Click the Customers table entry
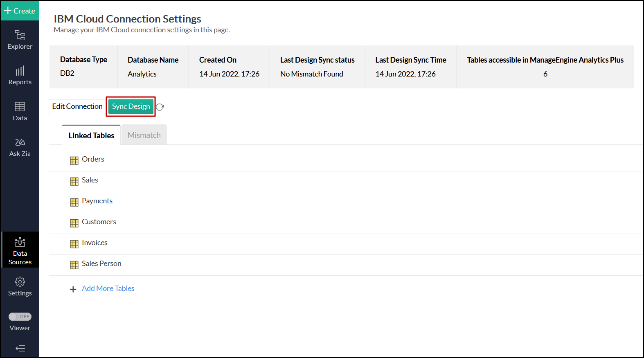Image resolution: width=644 pixels, height=358 pixels. (99, 222)
